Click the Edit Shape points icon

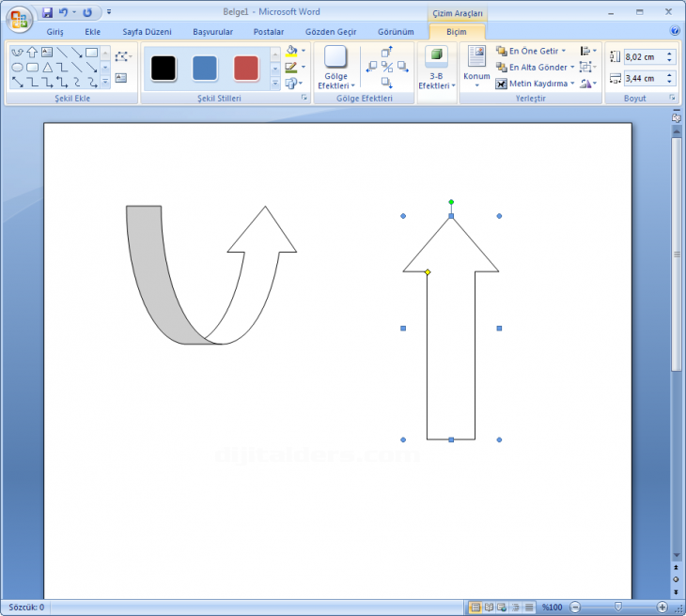121,56
